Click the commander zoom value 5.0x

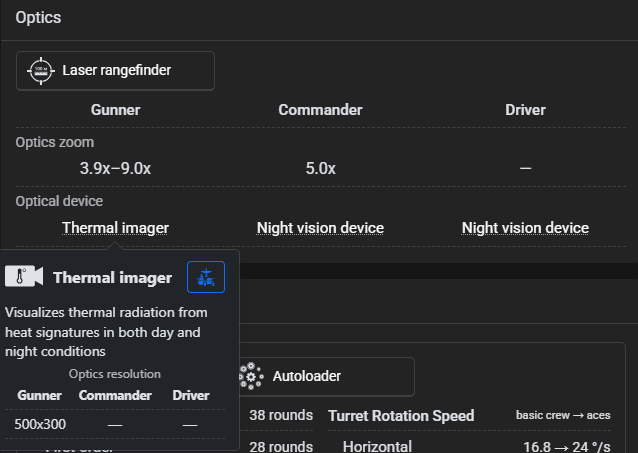pos(320,168)
